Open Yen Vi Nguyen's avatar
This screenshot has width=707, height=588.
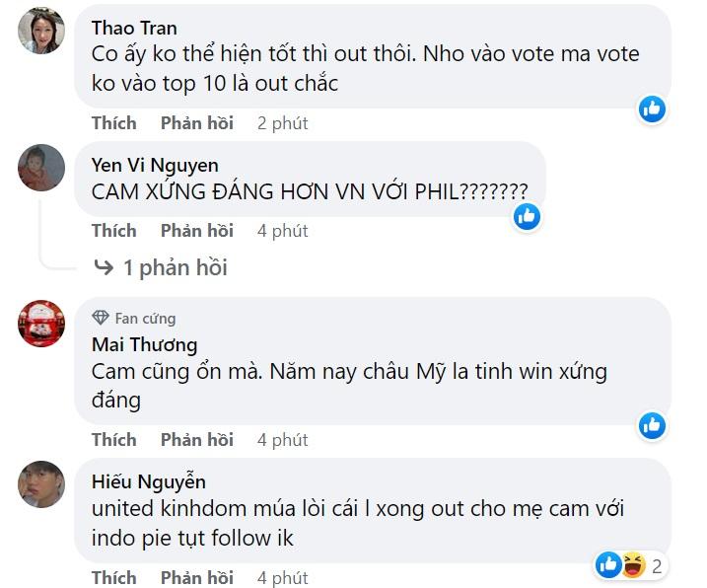pos(41,167)
